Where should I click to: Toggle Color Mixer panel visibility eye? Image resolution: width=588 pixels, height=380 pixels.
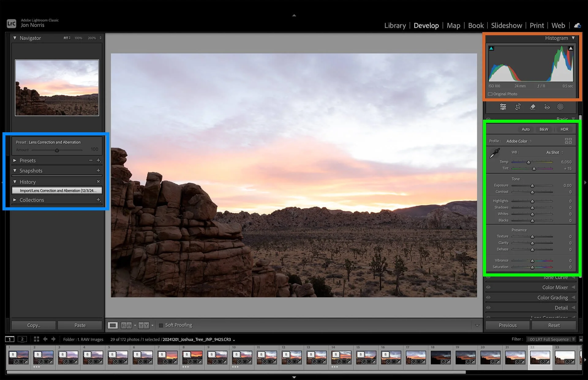coord(488,287)
